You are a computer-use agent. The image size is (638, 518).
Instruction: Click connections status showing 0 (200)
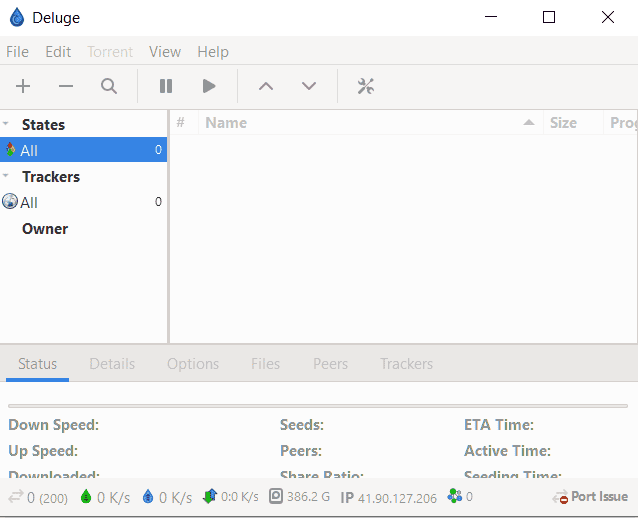[38, 497]
